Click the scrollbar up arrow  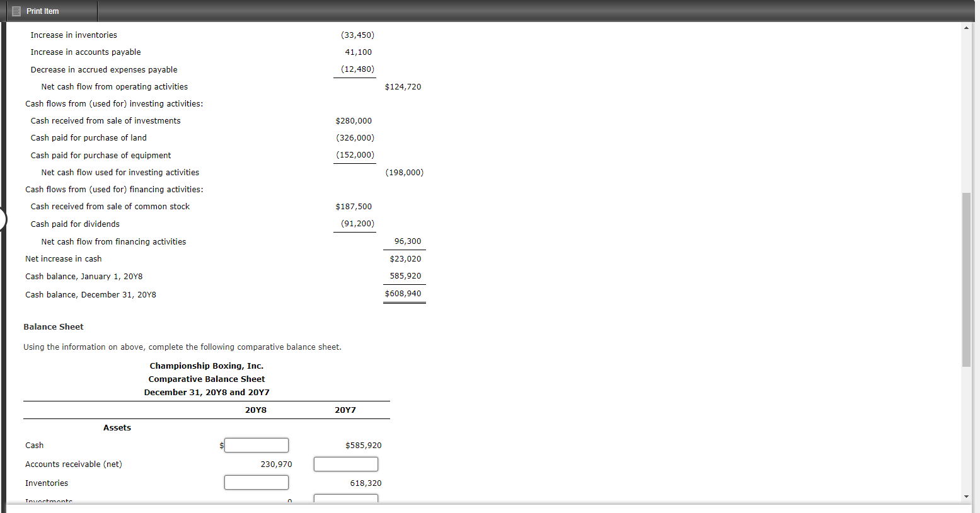(966, 28)
